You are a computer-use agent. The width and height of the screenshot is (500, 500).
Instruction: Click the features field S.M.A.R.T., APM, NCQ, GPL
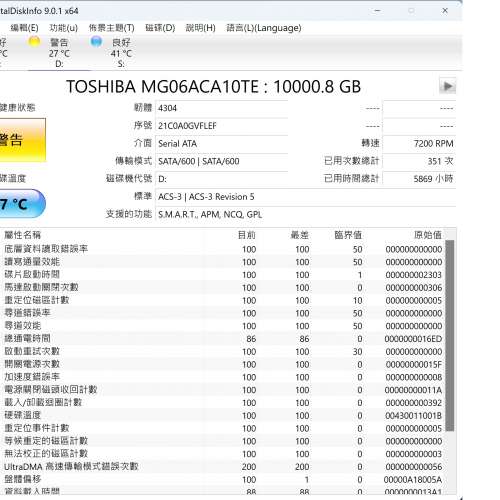pos(305,214)
